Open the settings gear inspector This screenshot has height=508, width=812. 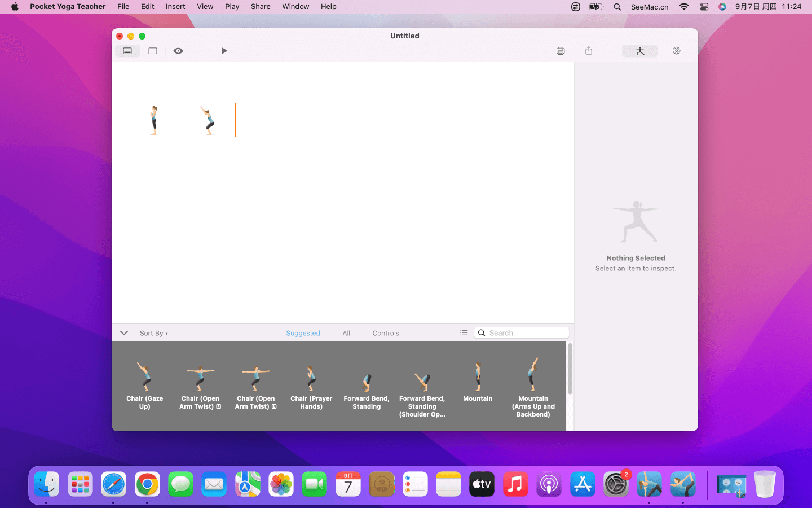click(676, 51)
